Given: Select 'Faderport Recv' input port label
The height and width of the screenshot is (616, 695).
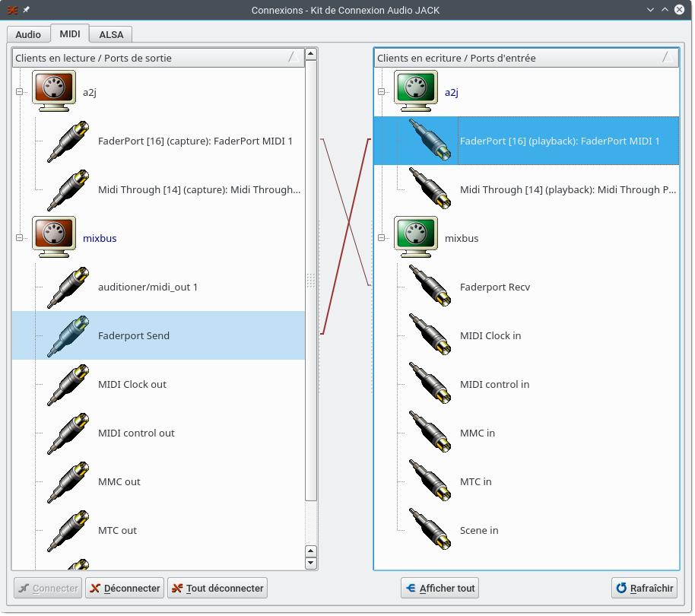Looking at the screenshot, I should pos(495,287).
